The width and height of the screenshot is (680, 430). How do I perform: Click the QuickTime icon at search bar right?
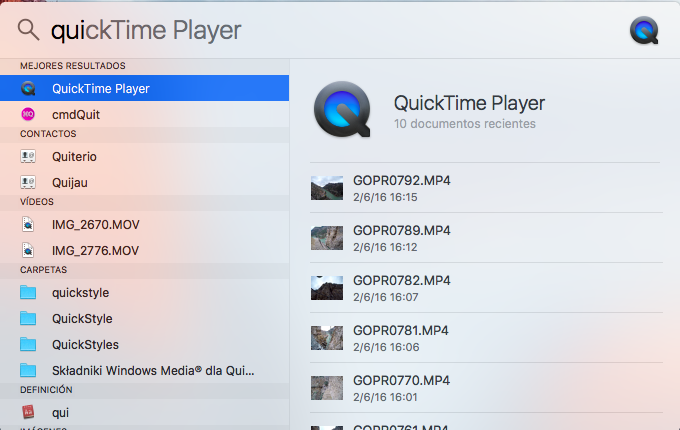[644, 30]
